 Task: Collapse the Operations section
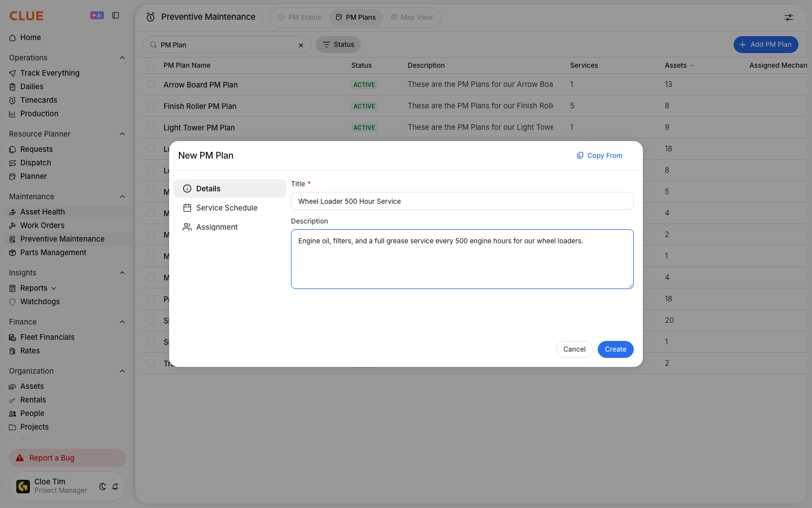click(x=122, y=58)
